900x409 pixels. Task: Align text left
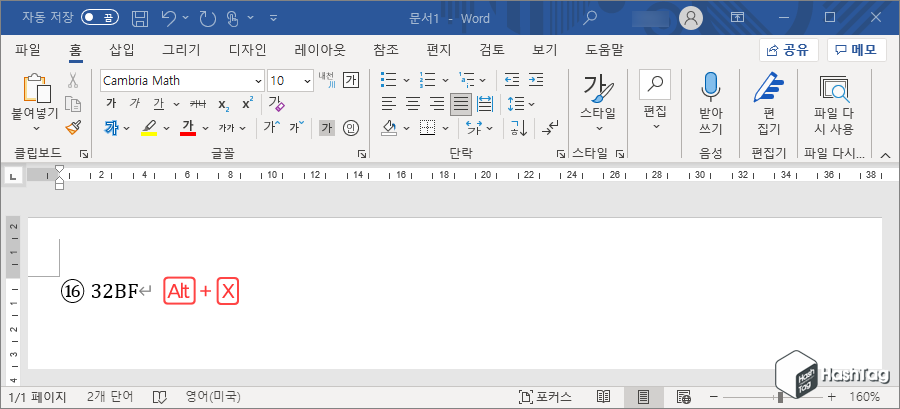pos(390,104)
